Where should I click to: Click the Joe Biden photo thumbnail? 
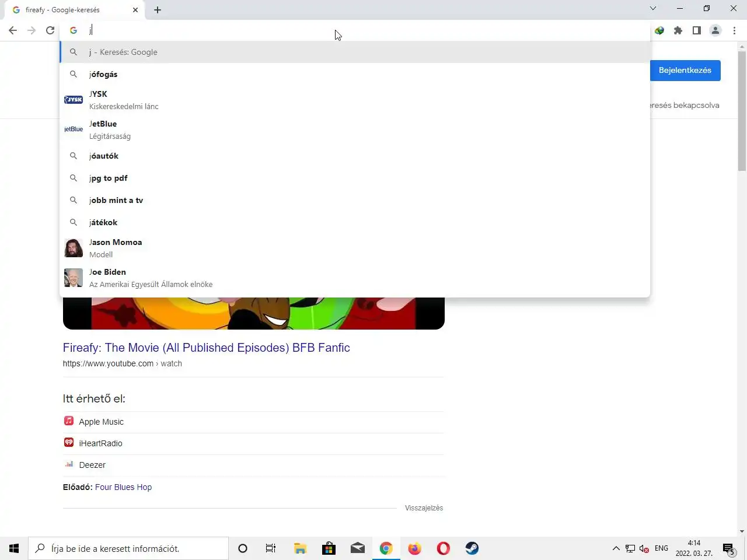click(74, 278)
